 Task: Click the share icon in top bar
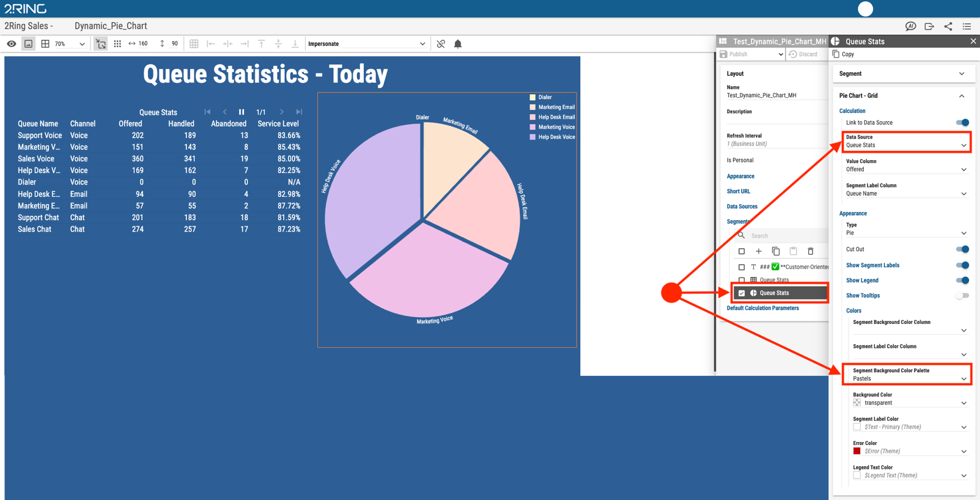pos(948,26)
